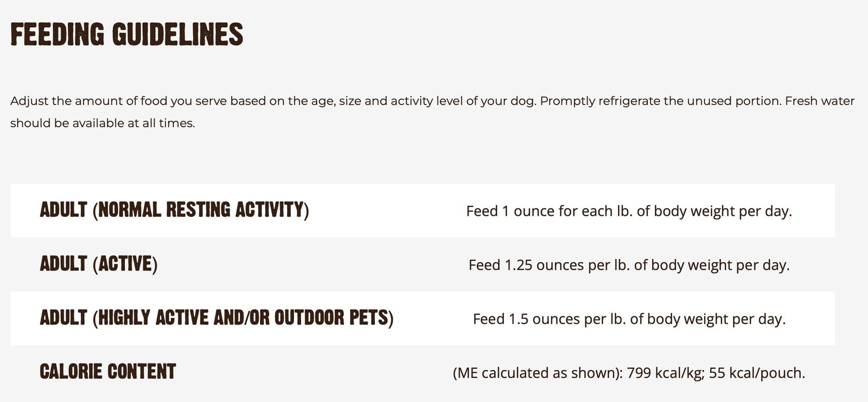This screenshot has width=868, height=402.
Task: Click the word 'FEEDING' in the heading
Action: click(57, 34)
